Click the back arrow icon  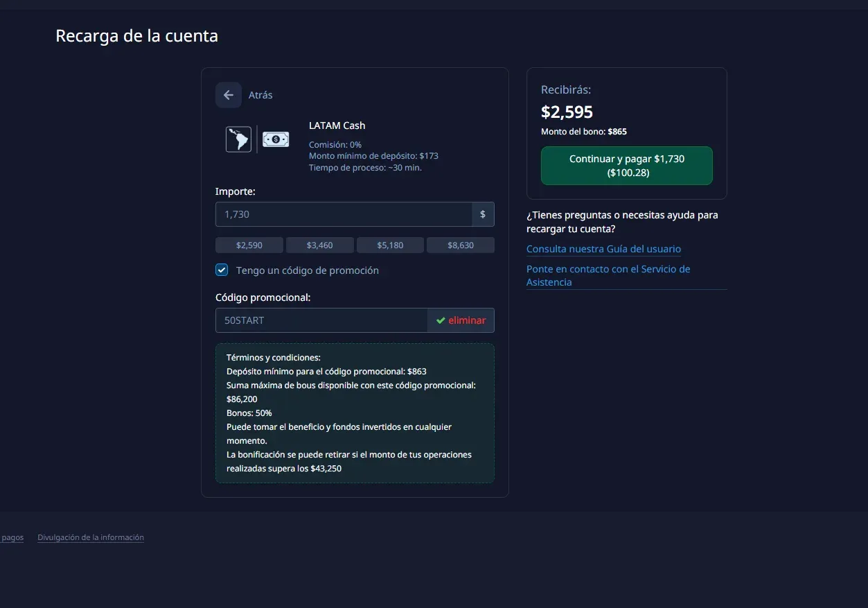229,95
